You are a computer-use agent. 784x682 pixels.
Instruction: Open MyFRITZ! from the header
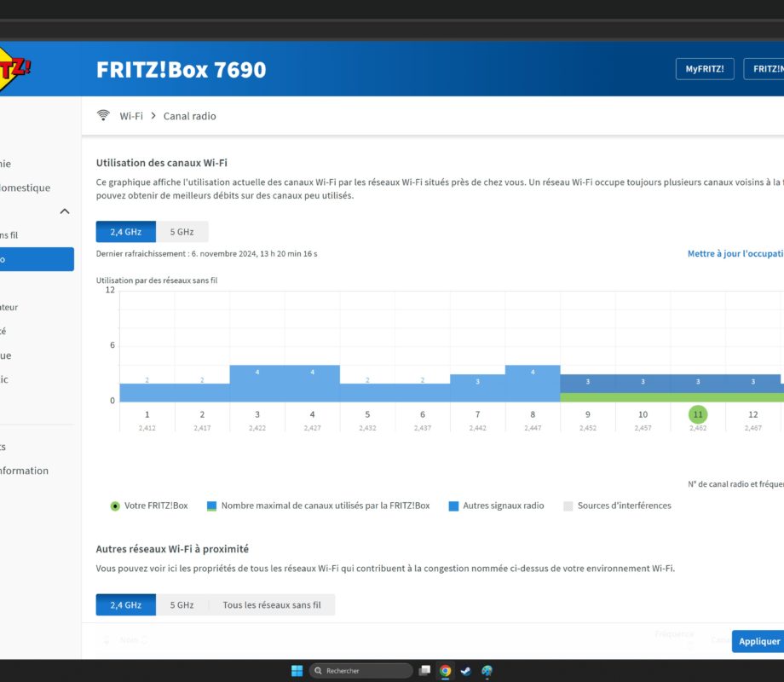[x=705, y=69]
